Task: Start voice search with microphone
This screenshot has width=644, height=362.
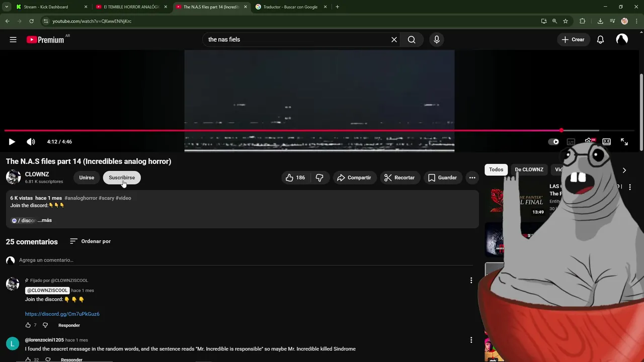Action: pos(437,40)
